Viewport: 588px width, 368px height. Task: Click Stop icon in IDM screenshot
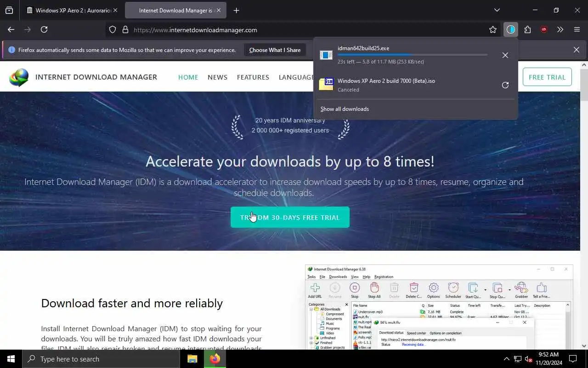pyautogui.click(x=355, y=290)
